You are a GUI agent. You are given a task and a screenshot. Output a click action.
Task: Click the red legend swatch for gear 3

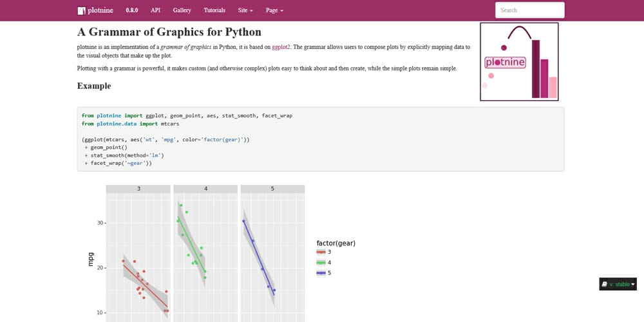tap(321, 252)
